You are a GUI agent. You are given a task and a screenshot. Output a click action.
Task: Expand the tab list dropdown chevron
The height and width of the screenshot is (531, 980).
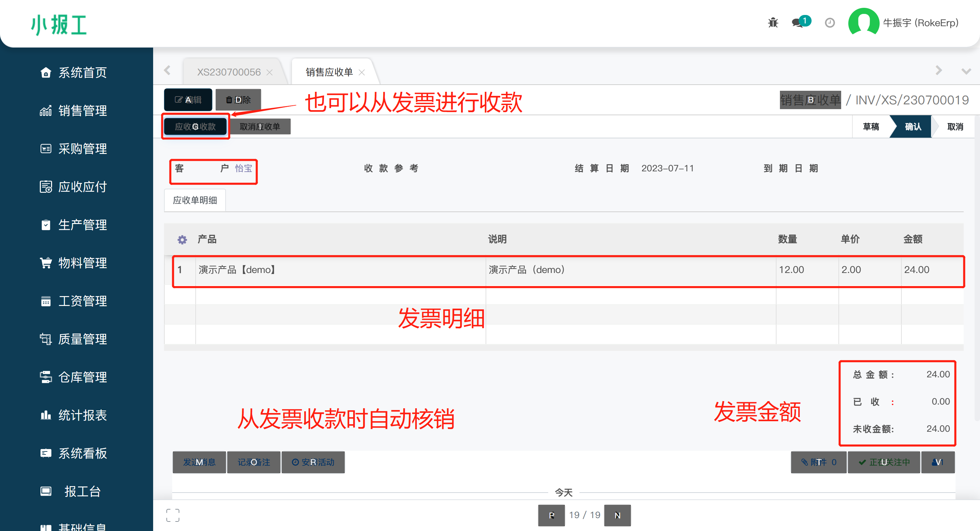tap(966, 71)
